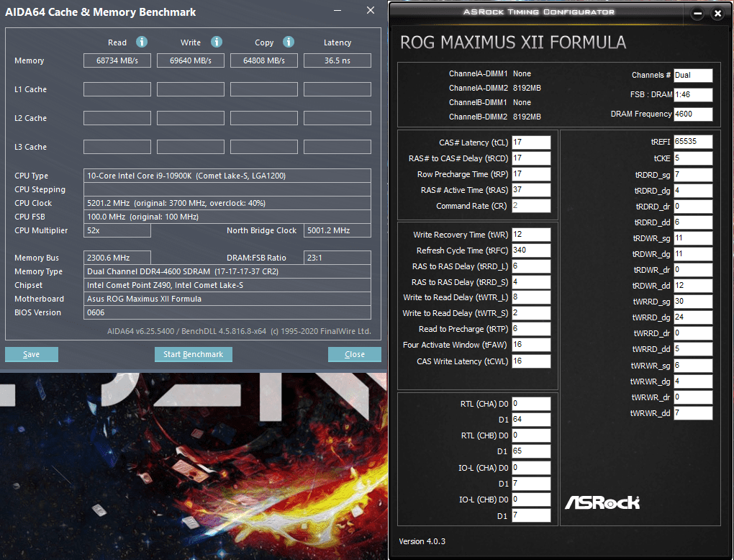Click the Read to Precharge (tRTP) field

(531, 329)
